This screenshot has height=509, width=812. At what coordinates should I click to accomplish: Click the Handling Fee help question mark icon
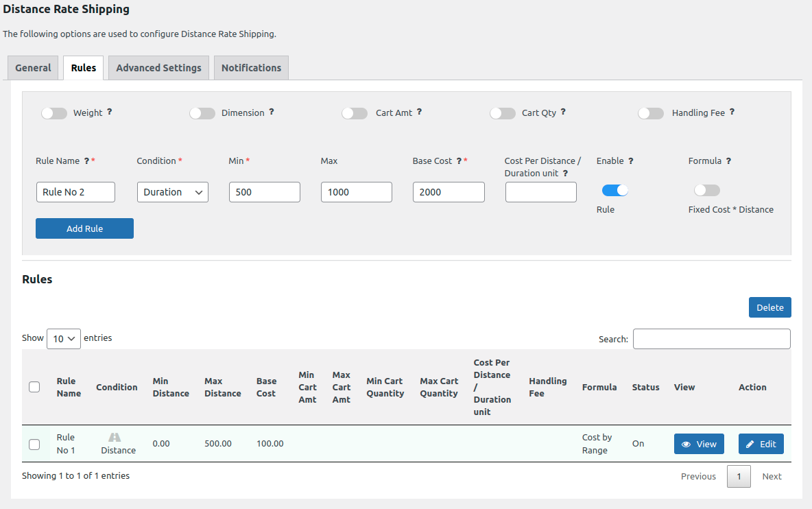click(x=732, y=112)
